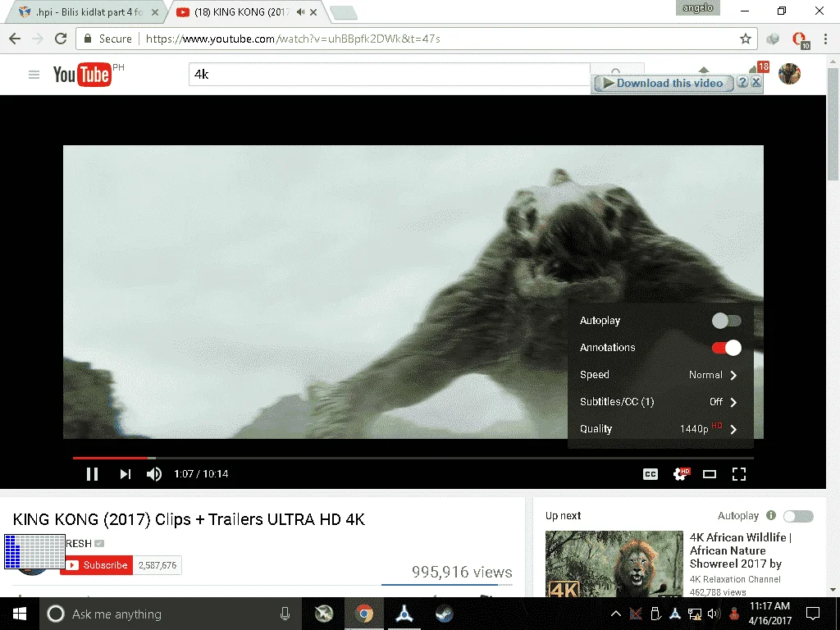Viewport: 840px width, 630px height.
Task: Show hidden system tray icons
Action: [x=616, y=614]
